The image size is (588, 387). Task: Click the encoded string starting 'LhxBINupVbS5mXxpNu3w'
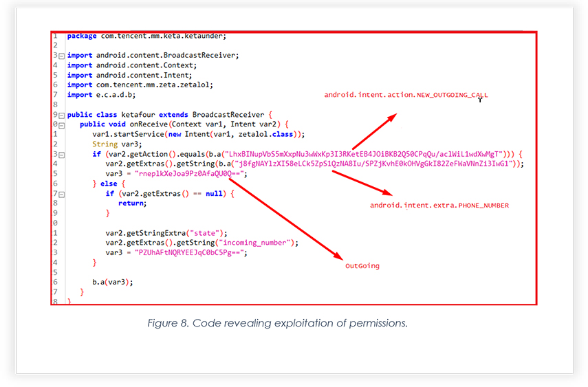[x=364, y=154]
